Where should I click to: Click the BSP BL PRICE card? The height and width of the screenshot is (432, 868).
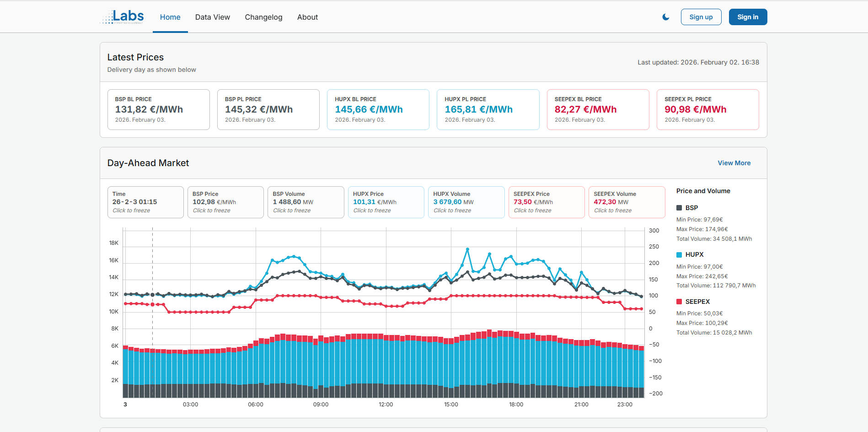click(x=158, y=109)
